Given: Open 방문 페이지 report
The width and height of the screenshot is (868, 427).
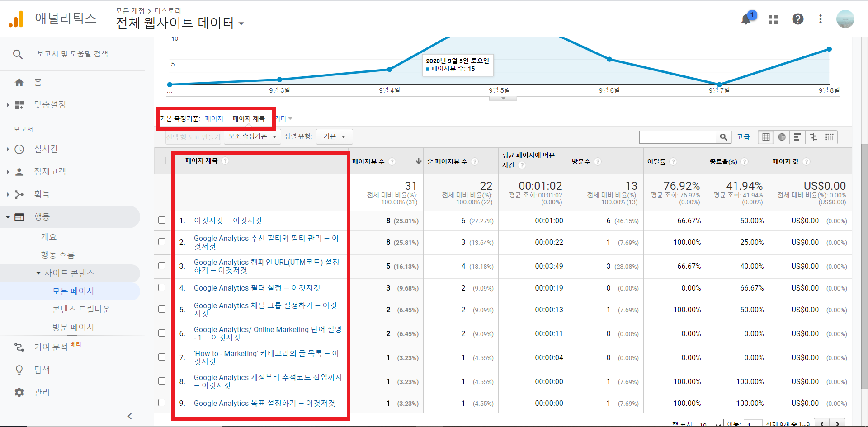Looking at the screenshot, I should tap(73, 328).
